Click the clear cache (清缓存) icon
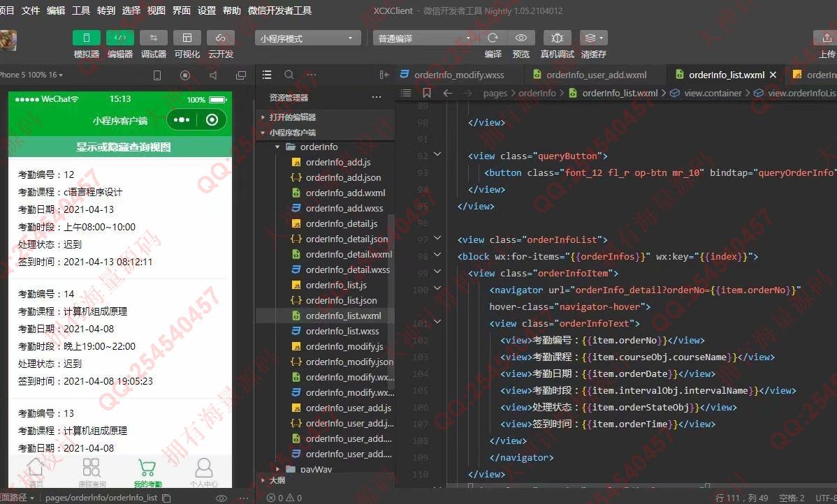Image resolution: width=837 pixels, height=504 pixels. click(593, 38)
